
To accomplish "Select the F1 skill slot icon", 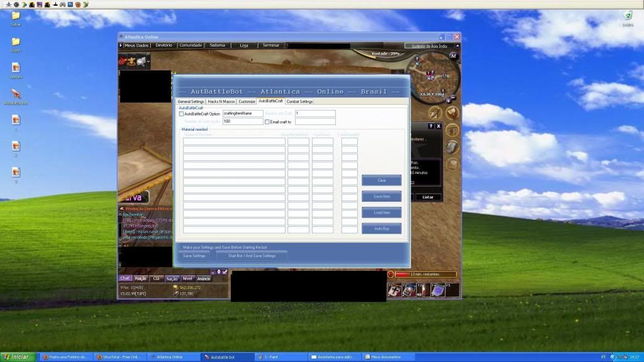I will coord(394,290).
